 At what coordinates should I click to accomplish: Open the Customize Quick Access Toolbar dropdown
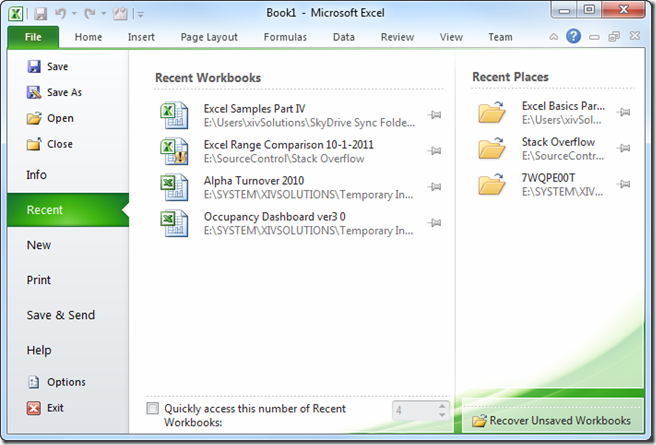pyautogui.click(x=140, y=15)
